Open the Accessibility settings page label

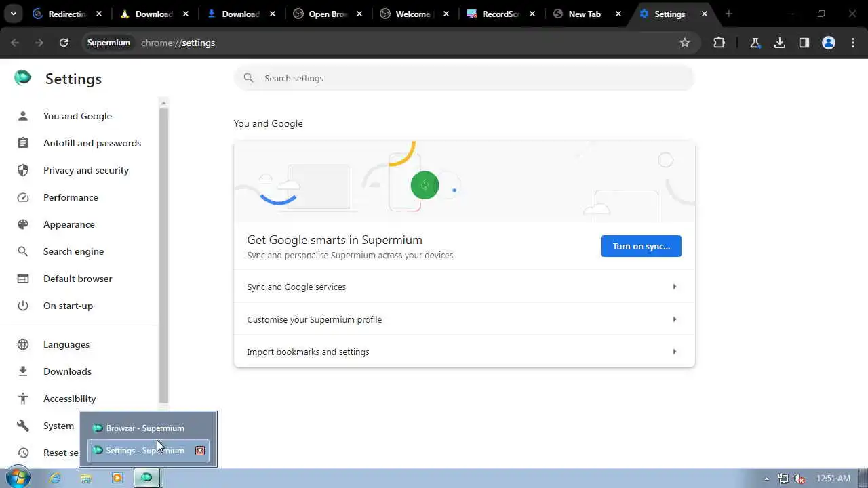(70, 399)
